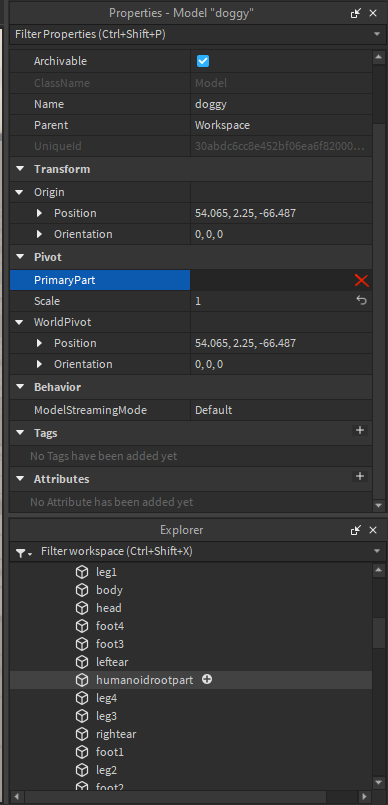Edit the Origin Position value

coord(281,213)
